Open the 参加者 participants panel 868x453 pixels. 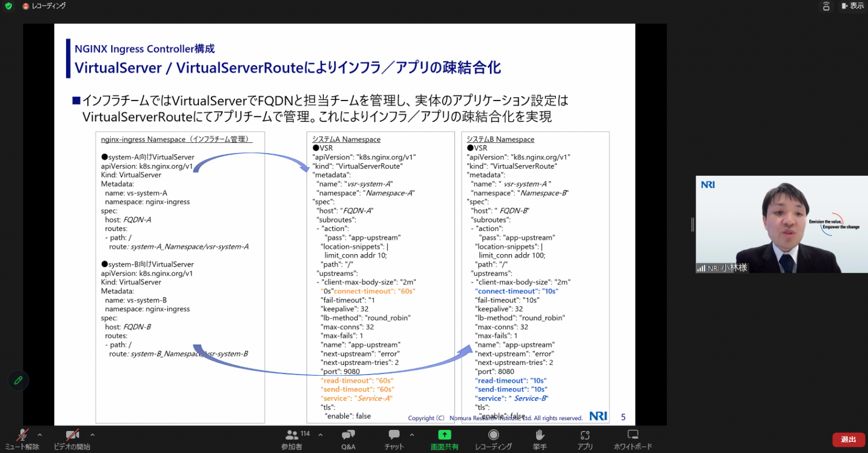point(292,439)
